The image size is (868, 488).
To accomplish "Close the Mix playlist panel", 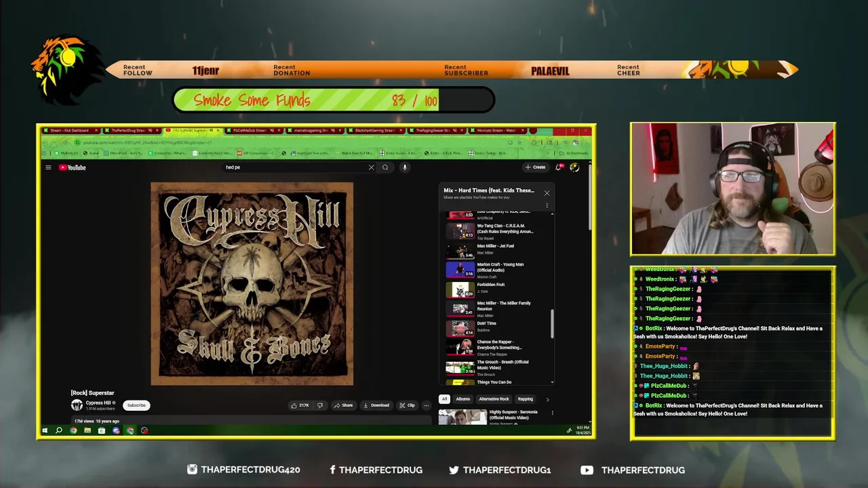I will pyautogui.click(x=547, y=193).
